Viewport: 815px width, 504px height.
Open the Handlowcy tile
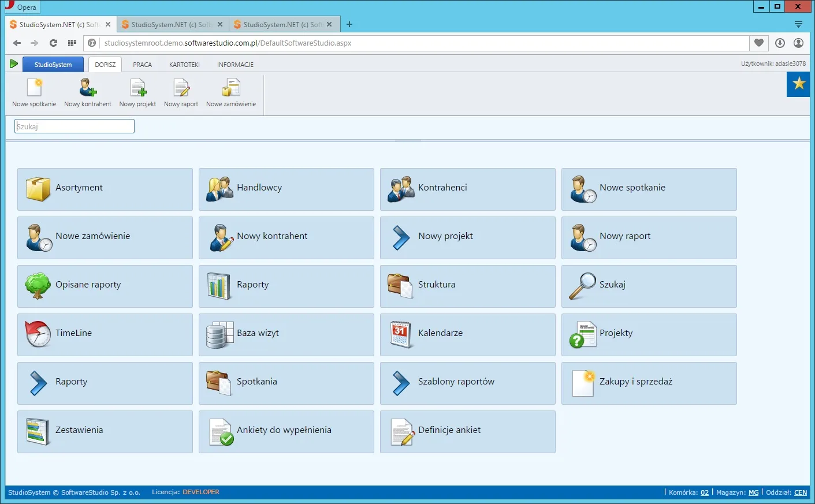[x=286, y=189]
